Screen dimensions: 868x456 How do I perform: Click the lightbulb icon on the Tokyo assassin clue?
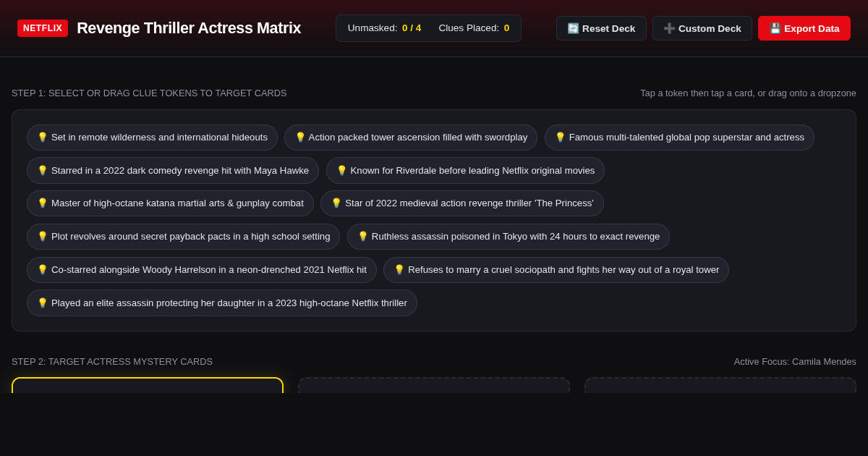pyautogui.click(x=363, y=237)
